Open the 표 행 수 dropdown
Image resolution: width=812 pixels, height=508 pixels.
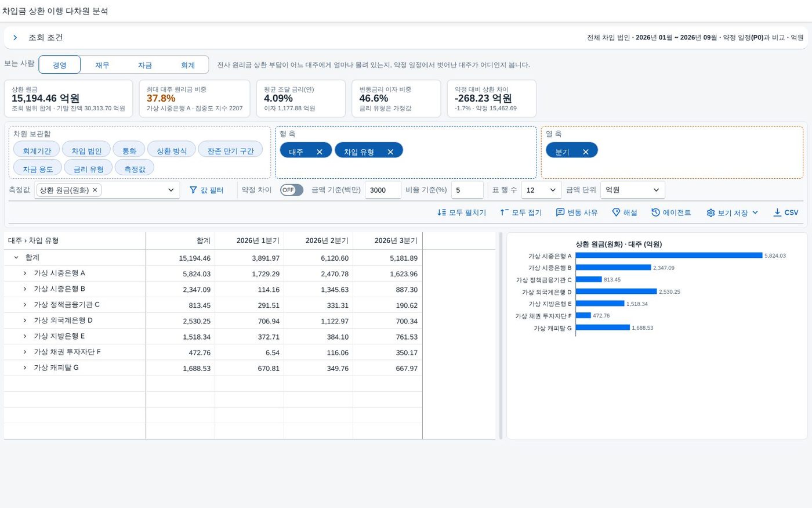pos(541,190)
